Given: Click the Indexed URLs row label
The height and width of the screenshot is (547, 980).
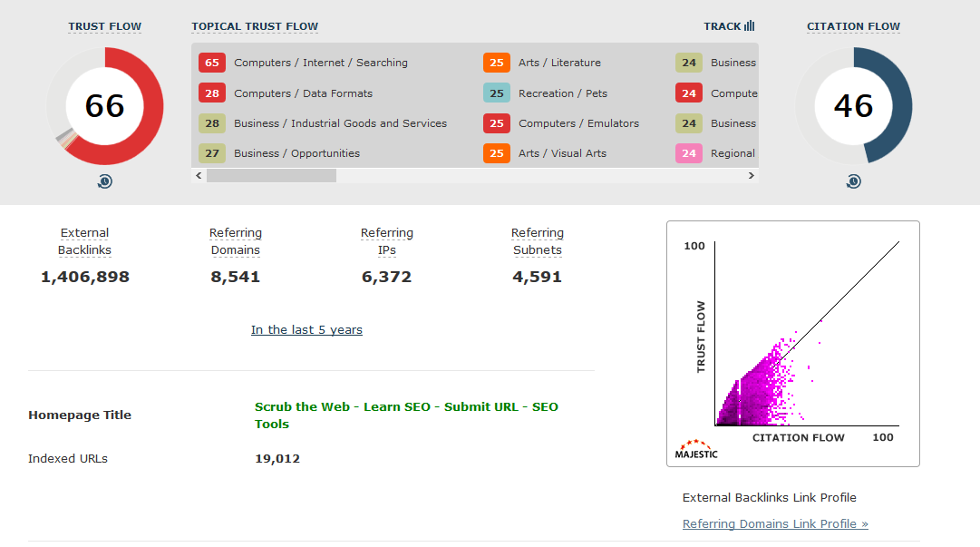Looking at the screenshot, I should 67,459.
